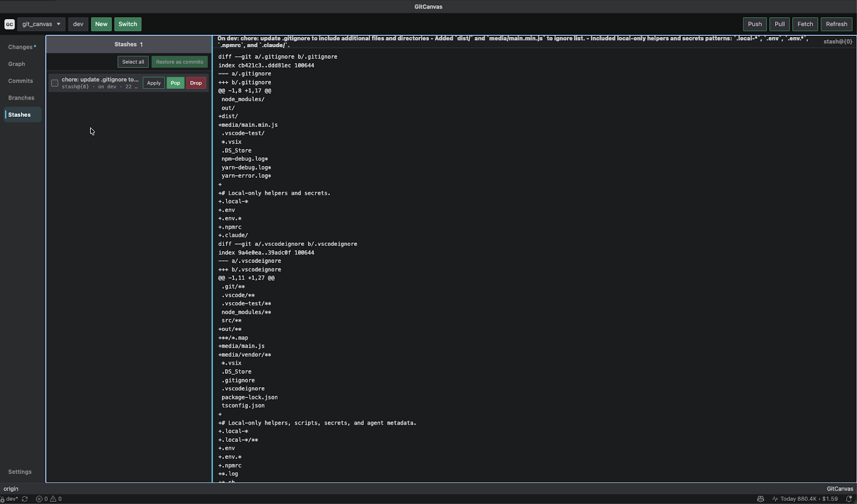
Task: Click 'origin' in the bottom panel bar
Action: (11, 489)
